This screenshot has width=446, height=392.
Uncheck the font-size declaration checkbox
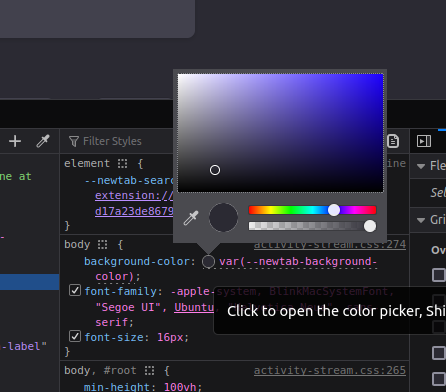coord(75,336)
